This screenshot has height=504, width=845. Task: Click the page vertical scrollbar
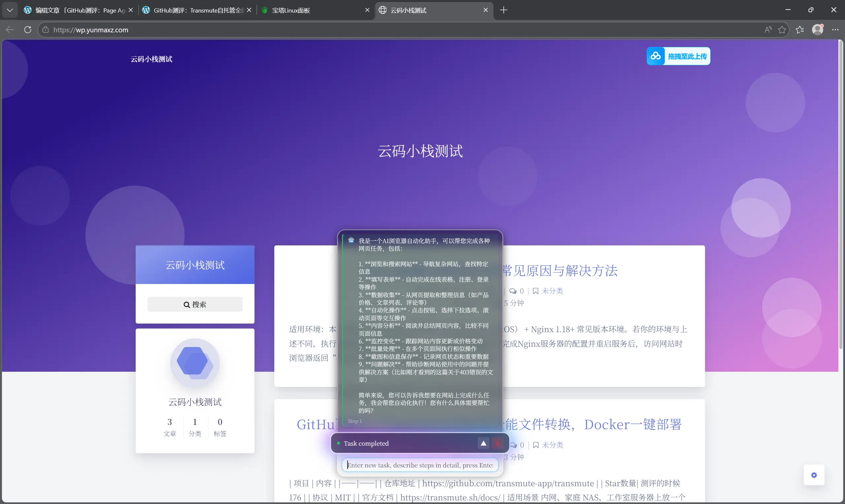tap(840, 195)
